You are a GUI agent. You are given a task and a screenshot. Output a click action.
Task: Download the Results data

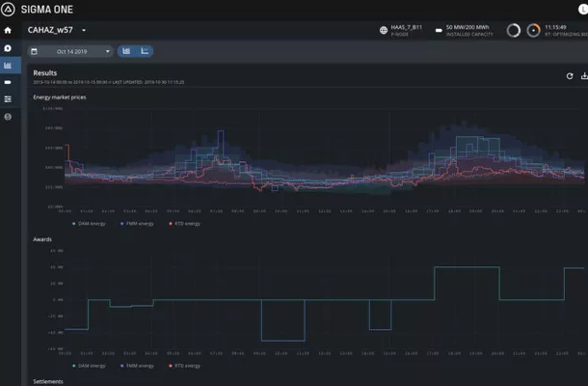(x=583, y=75)
